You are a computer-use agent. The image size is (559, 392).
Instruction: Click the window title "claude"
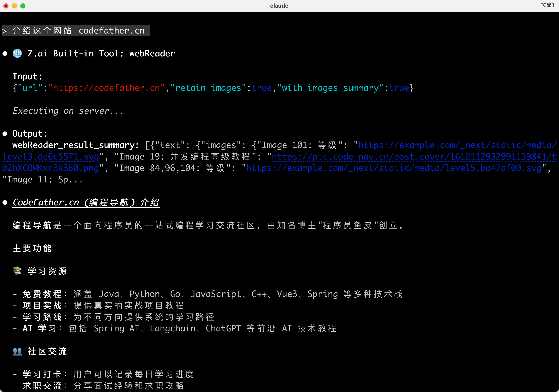point(279,6)
